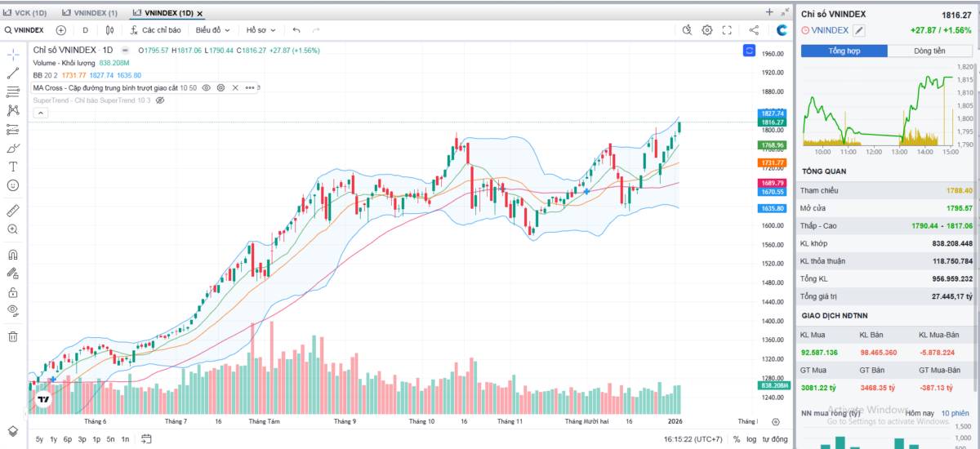Image resolution: width=980 pixels, height=449 pixels.
Task: Open Các chỉ báo indicators menu
Action: (155, 30)
